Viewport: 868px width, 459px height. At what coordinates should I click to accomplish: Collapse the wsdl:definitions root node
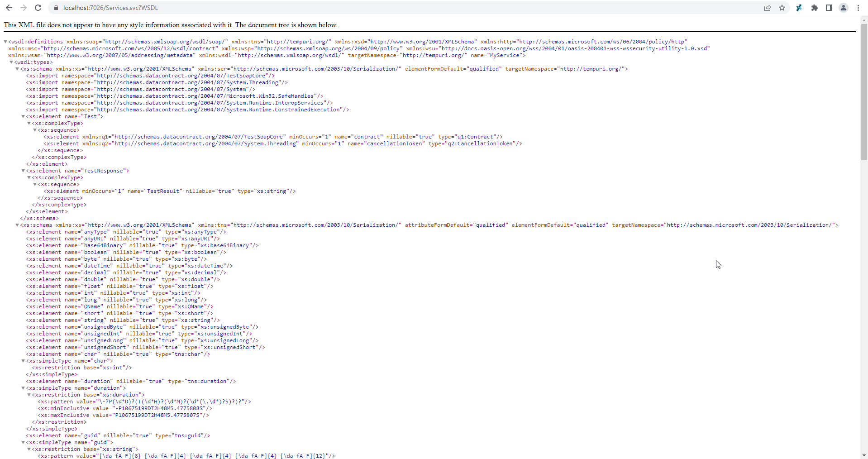pyautogui.click(x=5, y=42)
